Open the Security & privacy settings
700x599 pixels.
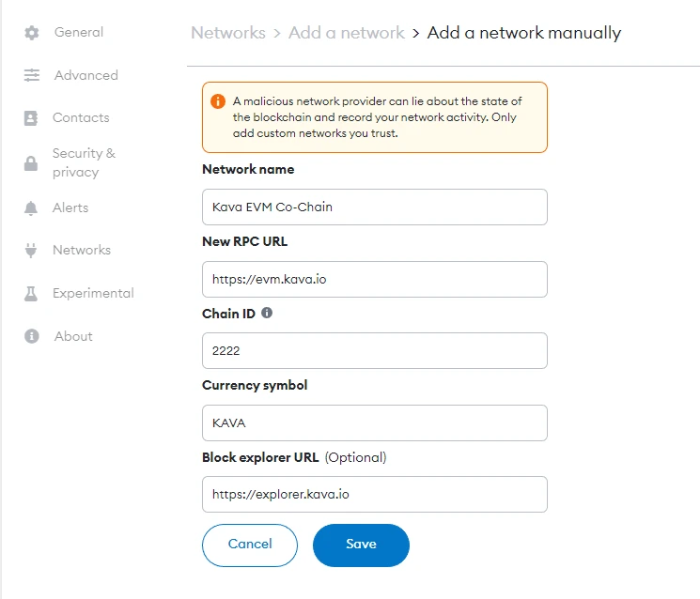[84, 162]
